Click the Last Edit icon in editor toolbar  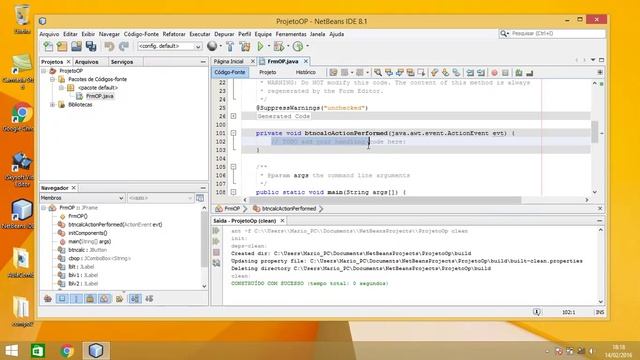333,73
